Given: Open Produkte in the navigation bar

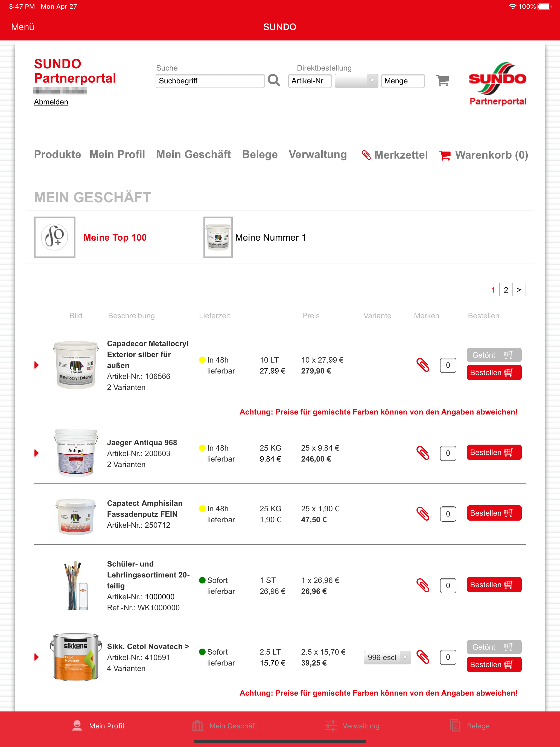Looking at the screenshot, I should pyautogui.click(x=57, y=154).
